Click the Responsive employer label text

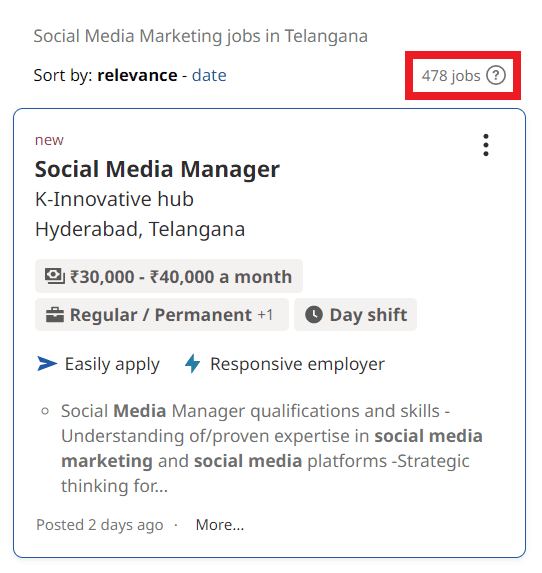pyautogui.click(x=297, y=364)
